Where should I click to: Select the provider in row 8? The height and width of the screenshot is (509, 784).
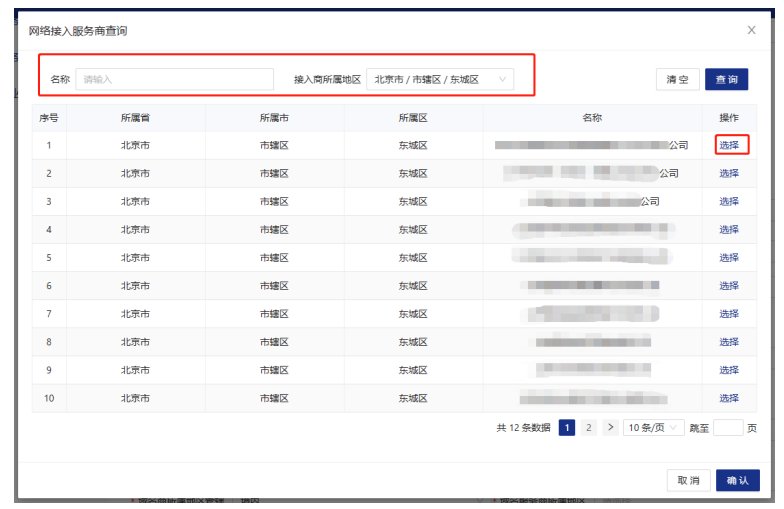729,341
